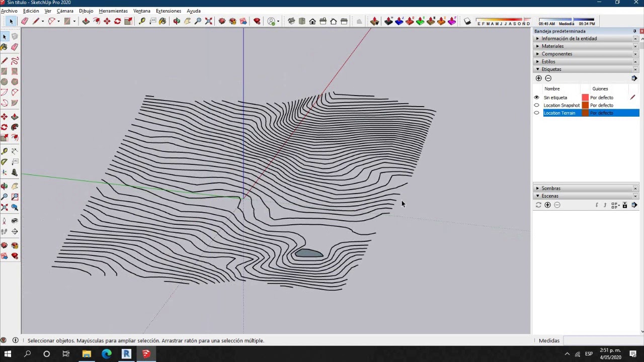Click the Nombre column header

(552, 89)
